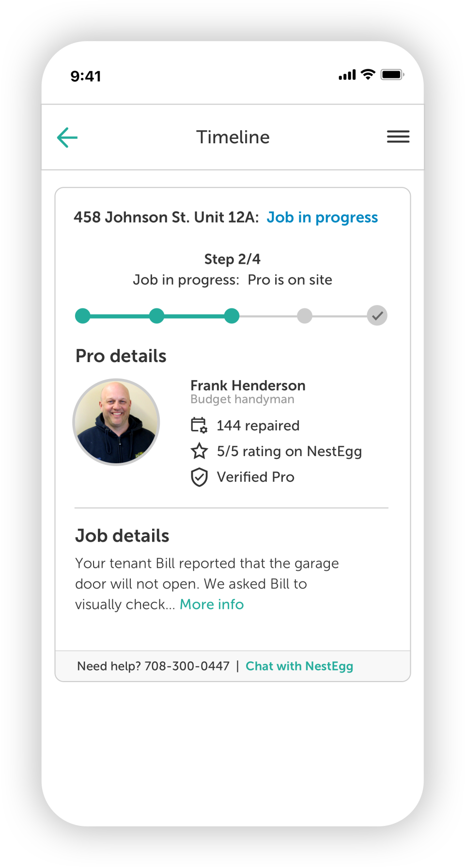Expand job details with More info
The width and height of the screenshot is (465, 868).
212,604
